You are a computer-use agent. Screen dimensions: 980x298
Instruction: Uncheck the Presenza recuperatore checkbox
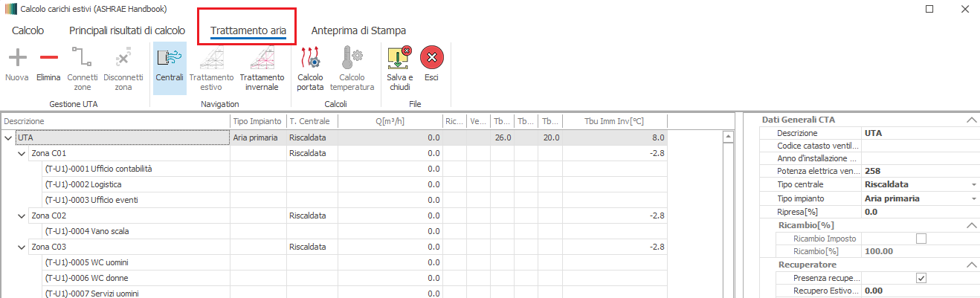[921, 278]
